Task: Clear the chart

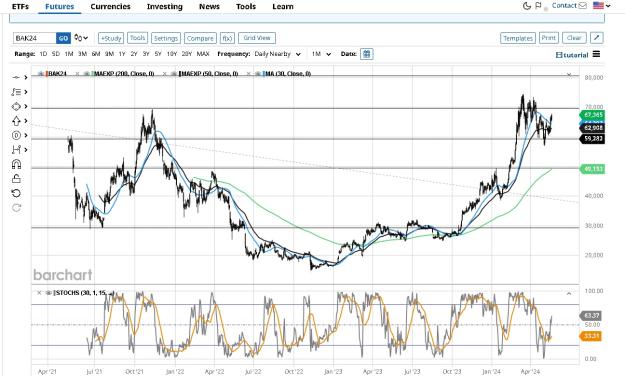Action: pyautogui.click(x=574, y=38)
